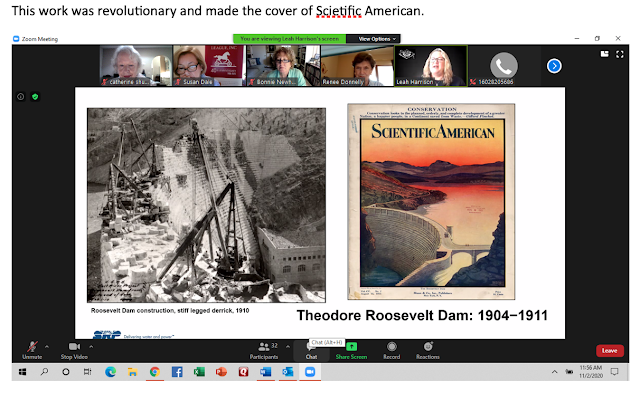Start recording with Record button
This screenshot has height=402, width=640.
point(391,350)
